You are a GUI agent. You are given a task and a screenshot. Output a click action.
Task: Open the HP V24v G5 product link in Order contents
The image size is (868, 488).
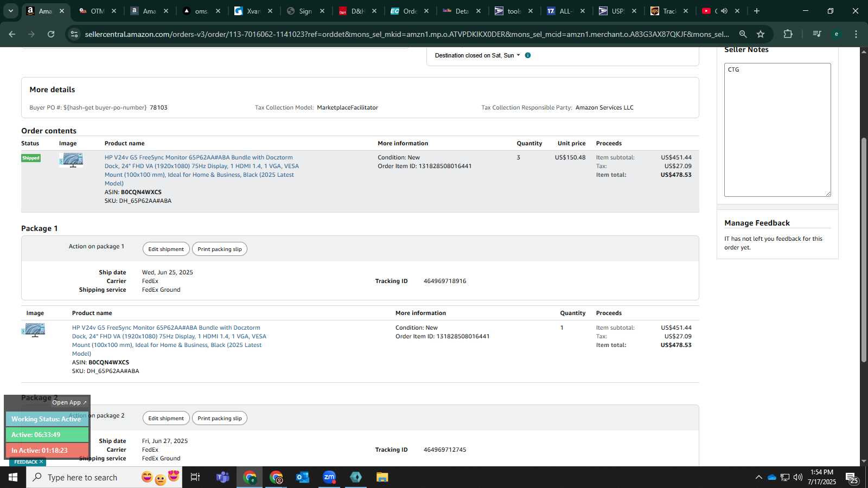pyautogui.click(x=202, y=170)
